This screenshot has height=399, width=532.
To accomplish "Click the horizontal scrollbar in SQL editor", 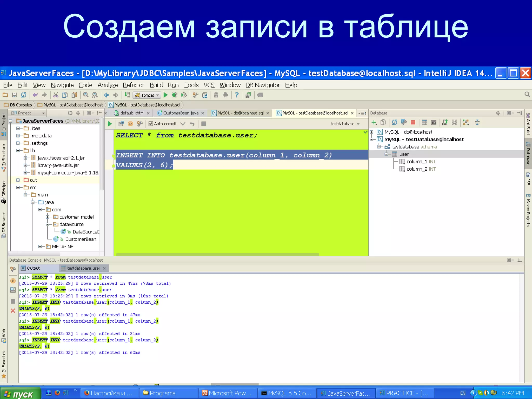I will click(x=218, y=255).
